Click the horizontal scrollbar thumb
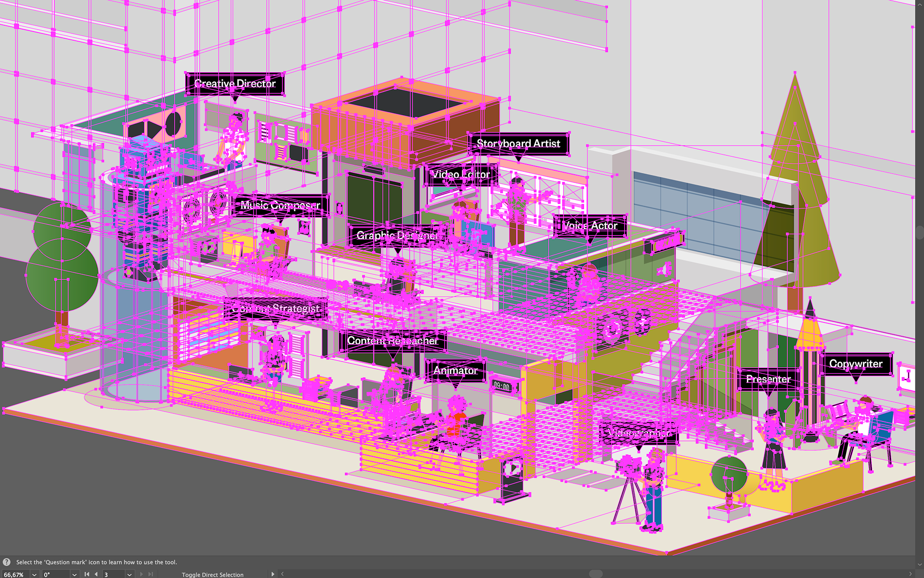Screen dimensions: 924x578 click(x=596, y=574)
